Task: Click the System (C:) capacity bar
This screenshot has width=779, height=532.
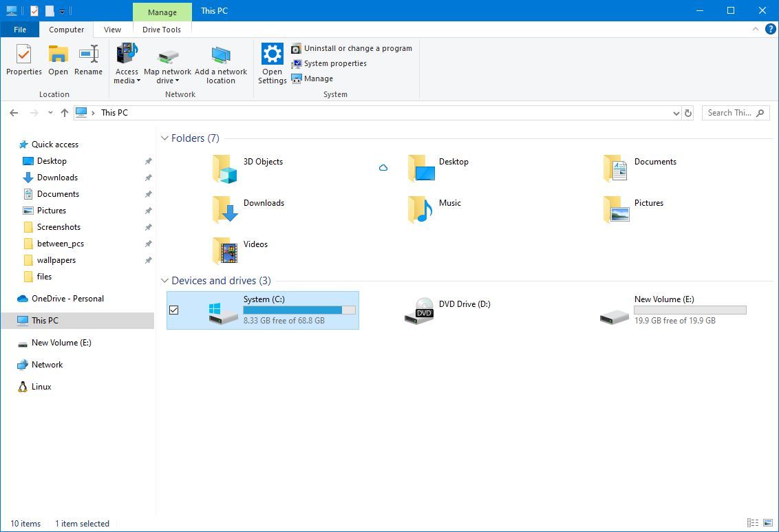Action: coord(299,310)
